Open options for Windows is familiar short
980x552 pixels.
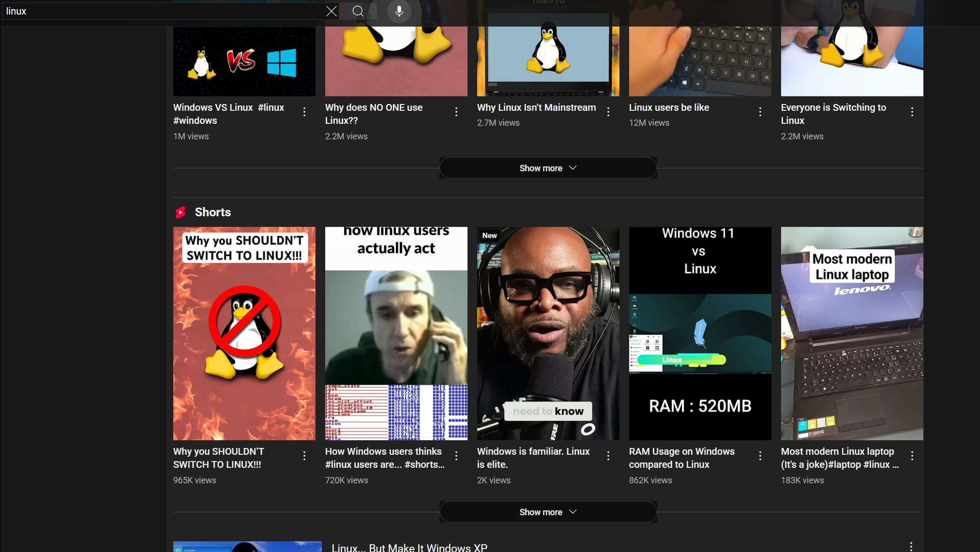pos(608,456)
